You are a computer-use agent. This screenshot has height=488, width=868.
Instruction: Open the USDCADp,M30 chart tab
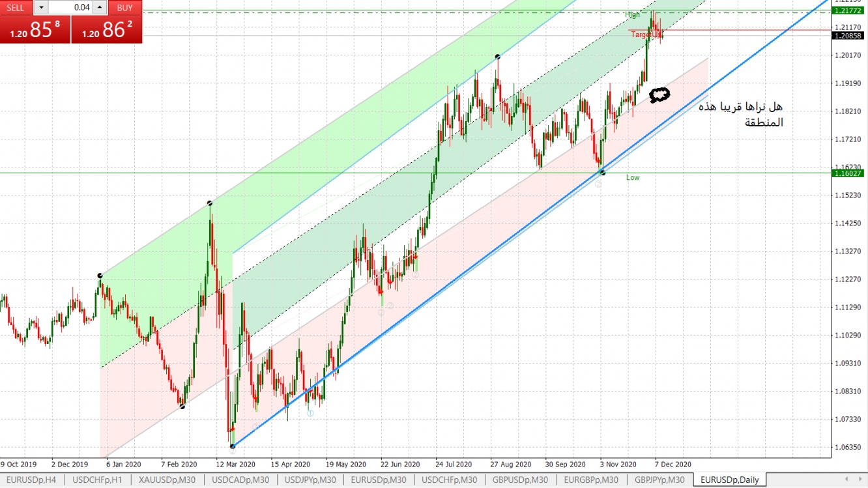pos(239,480)
